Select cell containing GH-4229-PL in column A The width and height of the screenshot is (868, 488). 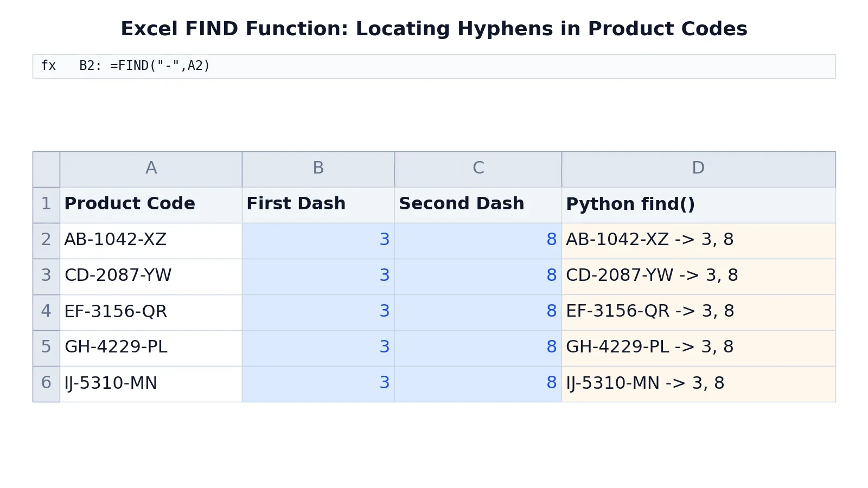pos(151,348)
